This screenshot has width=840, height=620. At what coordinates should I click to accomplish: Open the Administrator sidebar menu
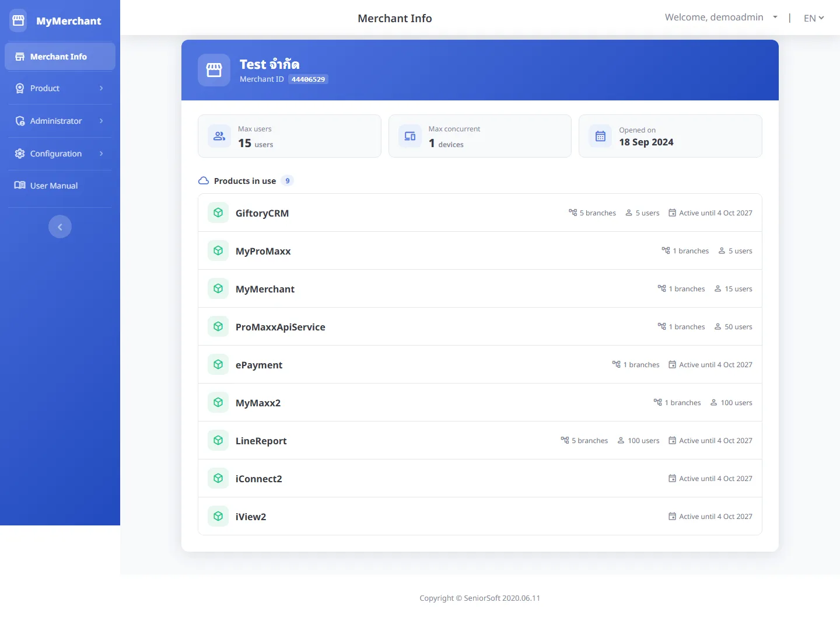point(60,121)
